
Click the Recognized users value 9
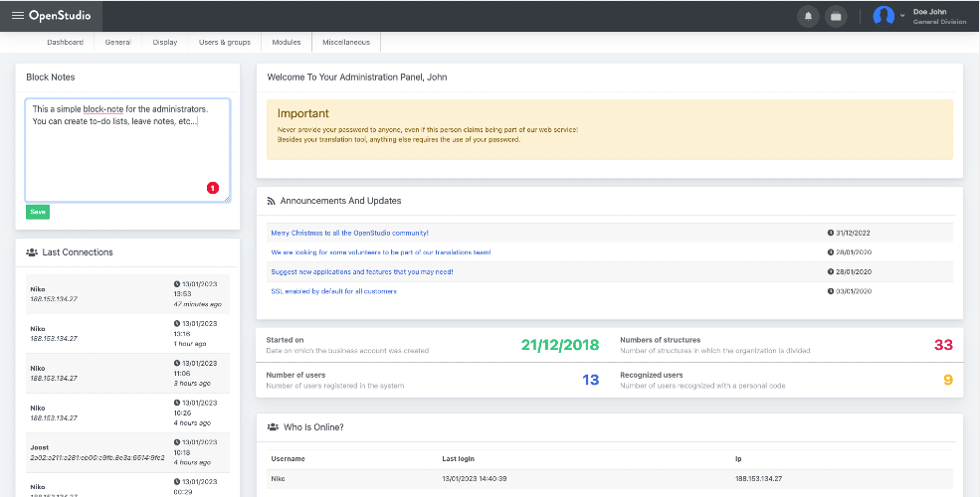[x=948, y=380]
